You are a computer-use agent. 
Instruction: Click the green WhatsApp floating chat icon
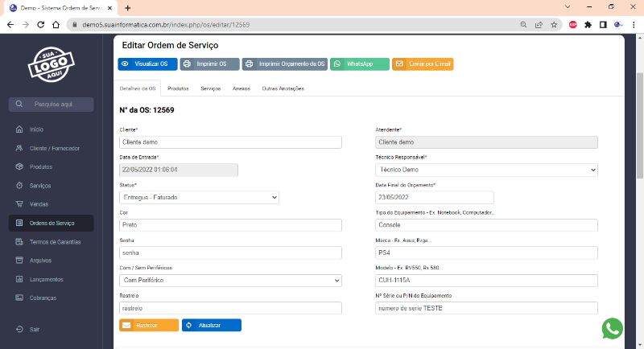pyautogui.click(x=613, y=328)
